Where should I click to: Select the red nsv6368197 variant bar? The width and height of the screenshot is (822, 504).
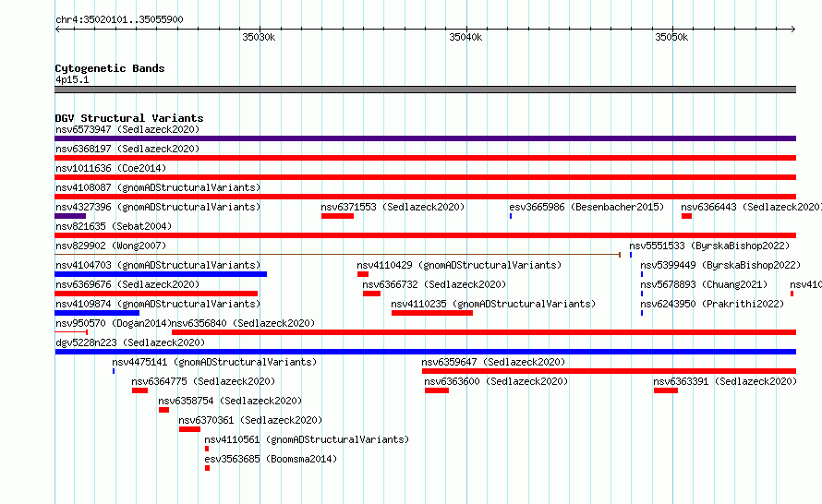[x=425, y=158]
